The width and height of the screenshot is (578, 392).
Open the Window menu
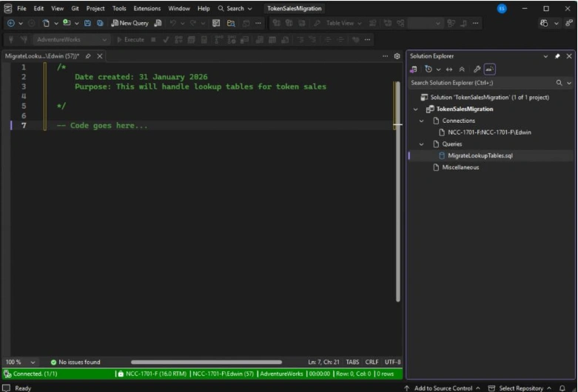[x=179, y=8]
